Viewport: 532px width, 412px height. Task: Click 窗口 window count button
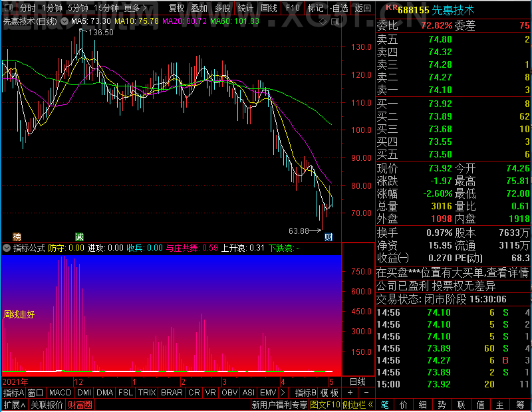[x=36, y=393]
